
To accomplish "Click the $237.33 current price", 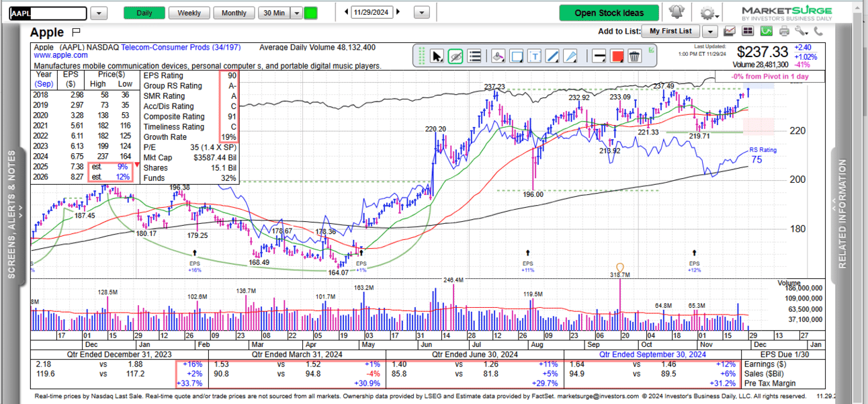I will pos(762,52).
